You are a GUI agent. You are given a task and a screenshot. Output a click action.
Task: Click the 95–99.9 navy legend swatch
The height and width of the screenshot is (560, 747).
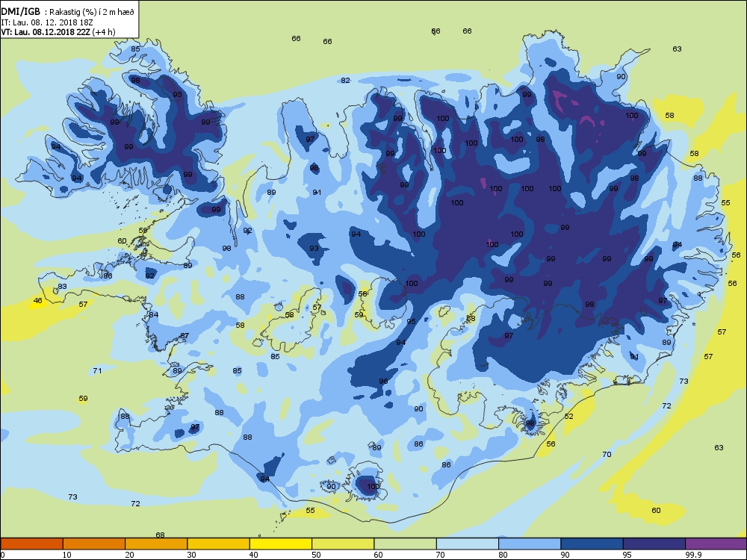click(654, 544)
